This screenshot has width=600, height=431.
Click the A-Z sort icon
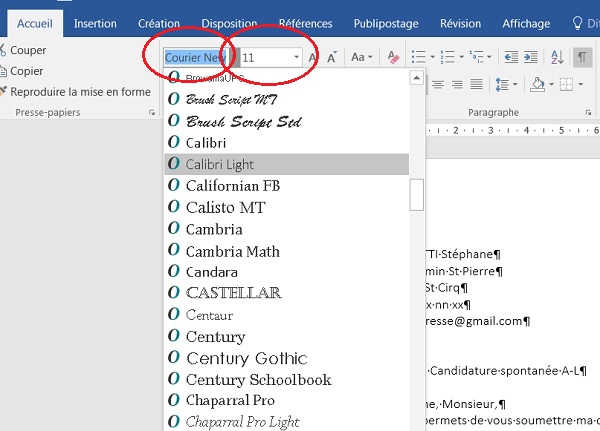click(557, 57)
